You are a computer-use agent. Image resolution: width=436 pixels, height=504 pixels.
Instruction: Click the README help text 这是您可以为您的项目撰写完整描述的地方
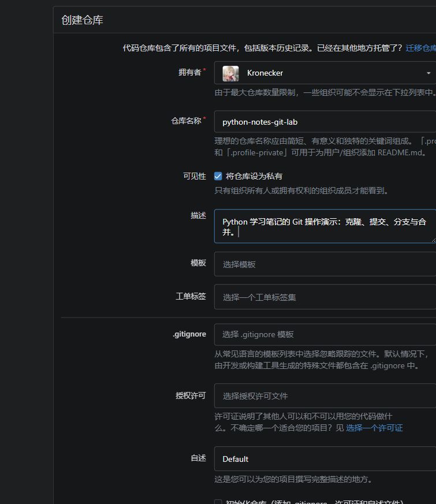pyautogui.click(x=293, y=479)
